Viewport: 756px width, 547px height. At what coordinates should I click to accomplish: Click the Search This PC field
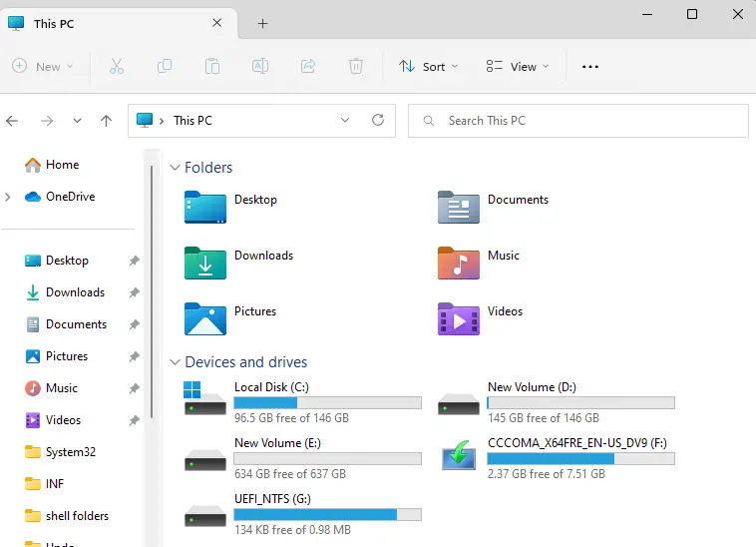point(578,121)
